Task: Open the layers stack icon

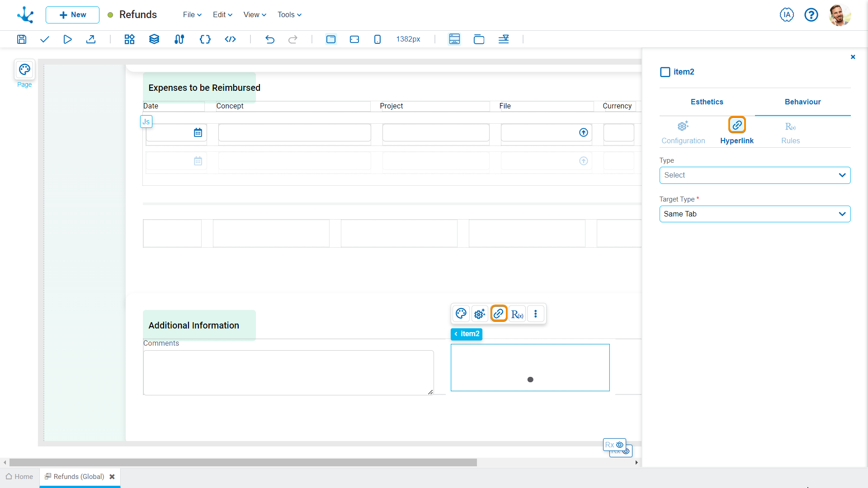Action: [154, 39]
